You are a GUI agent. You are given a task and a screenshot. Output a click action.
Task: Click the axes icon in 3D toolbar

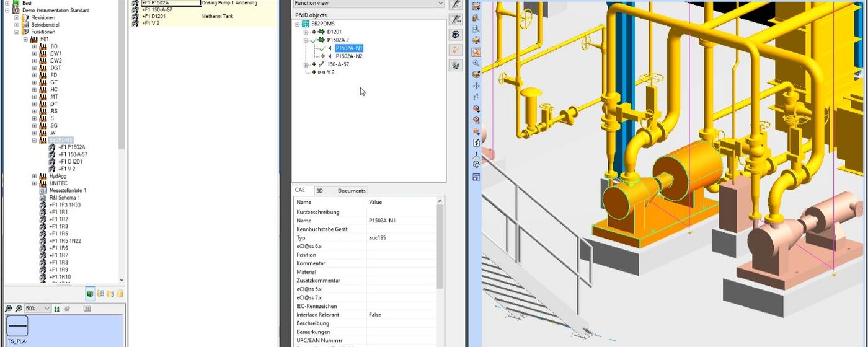click(476, 154)
